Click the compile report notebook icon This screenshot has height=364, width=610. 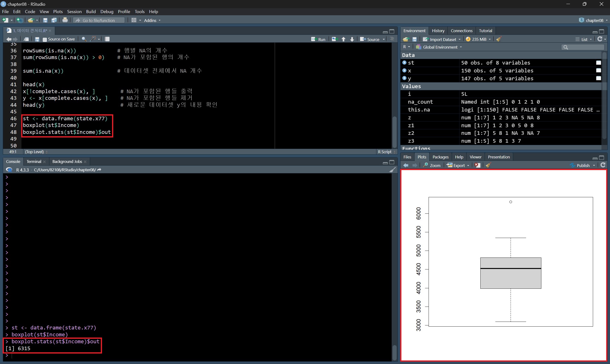107,39
